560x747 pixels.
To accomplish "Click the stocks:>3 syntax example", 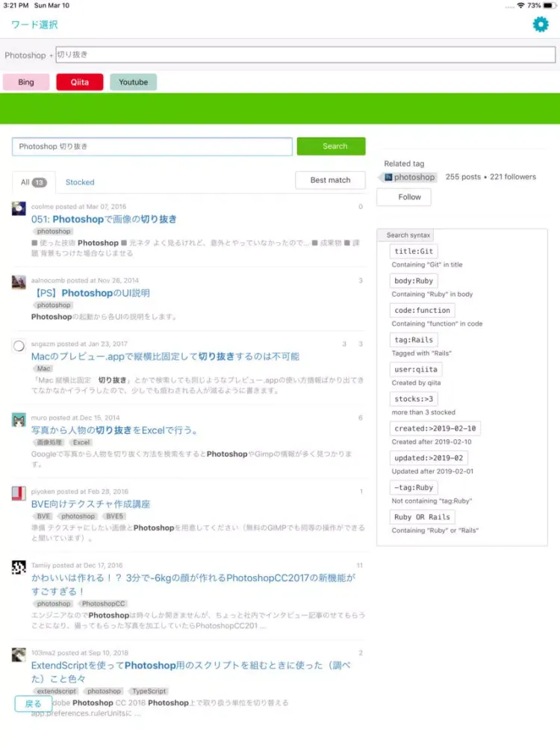I will [414, 399].
